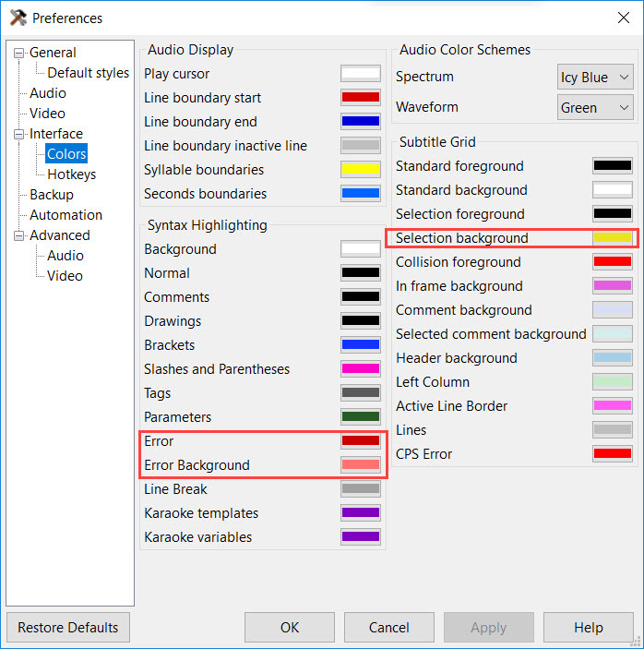Open the Default styles page
This screenshot has height=649, width=644.
pyautogui.click(x=88, y=73)
